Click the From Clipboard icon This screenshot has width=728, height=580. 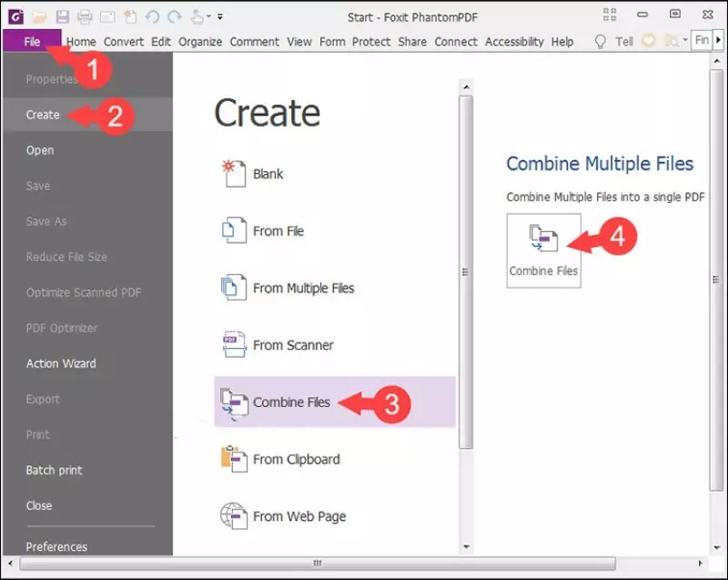[x=234, y=459]
